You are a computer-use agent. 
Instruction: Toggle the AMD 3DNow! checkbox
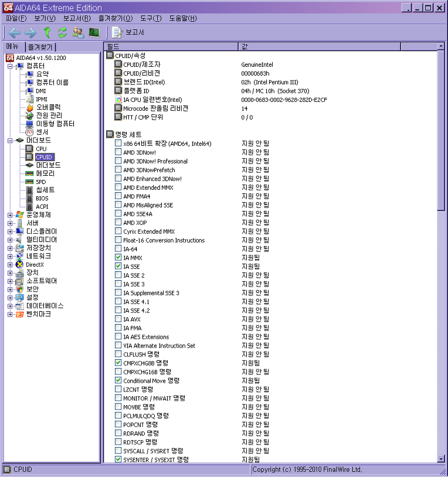point(118,152)
